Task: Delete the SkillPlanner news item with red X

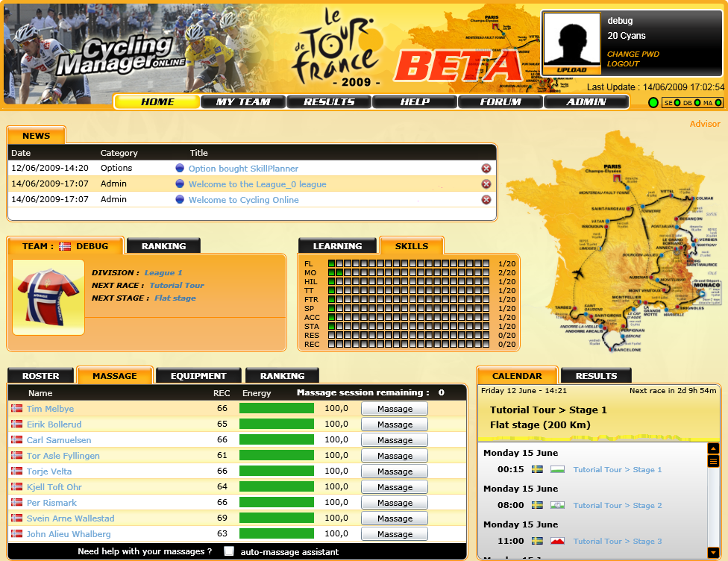Action: [486, 169]
